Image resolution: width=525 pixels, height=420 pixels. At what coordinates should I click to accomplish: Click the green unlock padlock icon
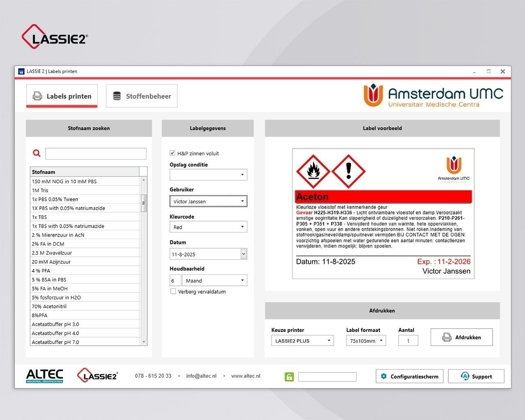289,377
